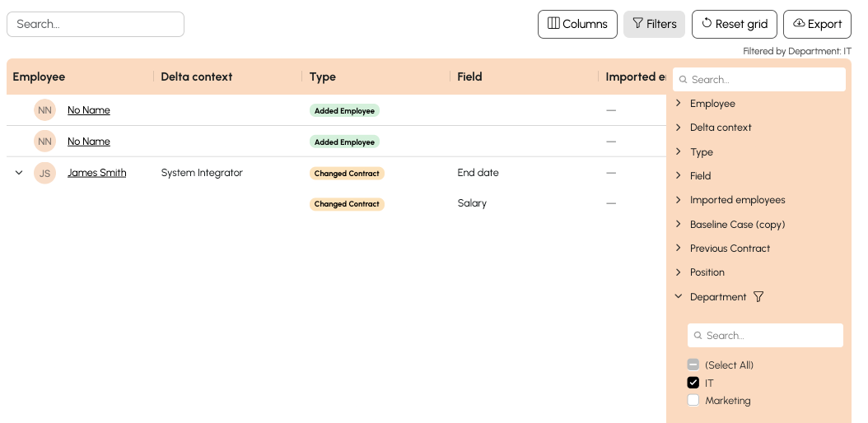Open the James Smith employee link
868x423 pixels.
(97, 173)
